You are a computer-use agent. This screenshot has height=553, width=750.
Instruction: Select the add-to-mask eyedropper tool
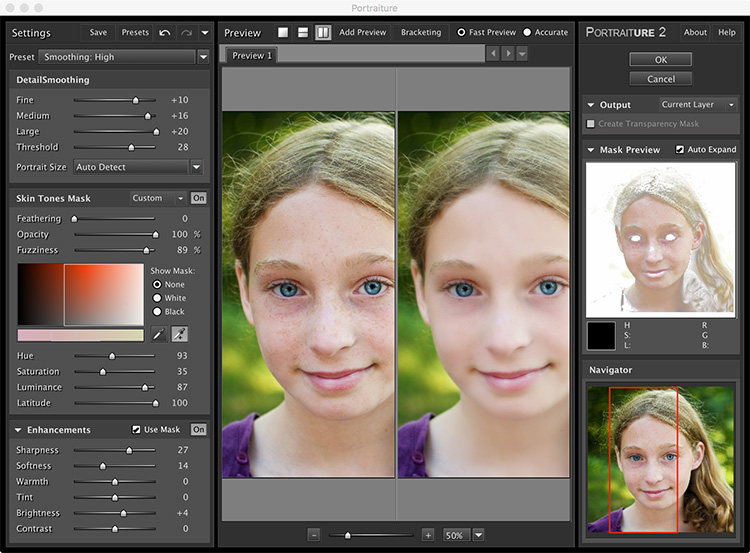pos(179,334)
